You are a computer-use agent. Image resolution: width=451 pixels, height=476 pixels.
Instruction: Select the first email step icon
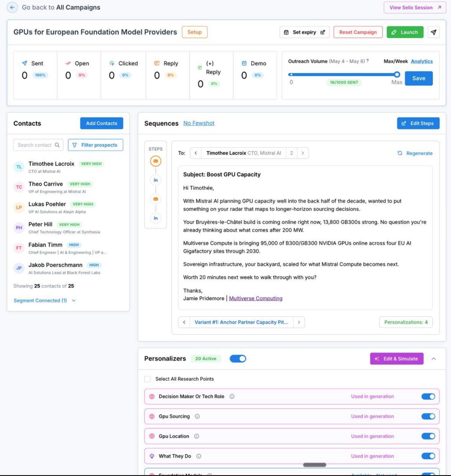pyautogui.click(x=156, y=161)
